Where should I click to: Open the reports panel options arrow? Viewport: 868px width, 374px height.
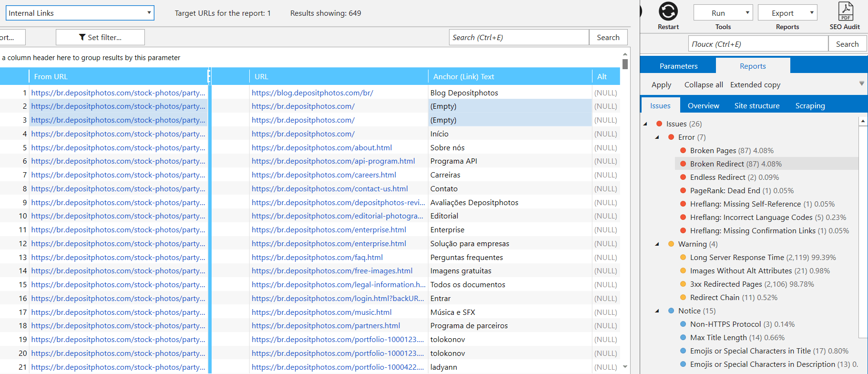[x=861, y=83]
